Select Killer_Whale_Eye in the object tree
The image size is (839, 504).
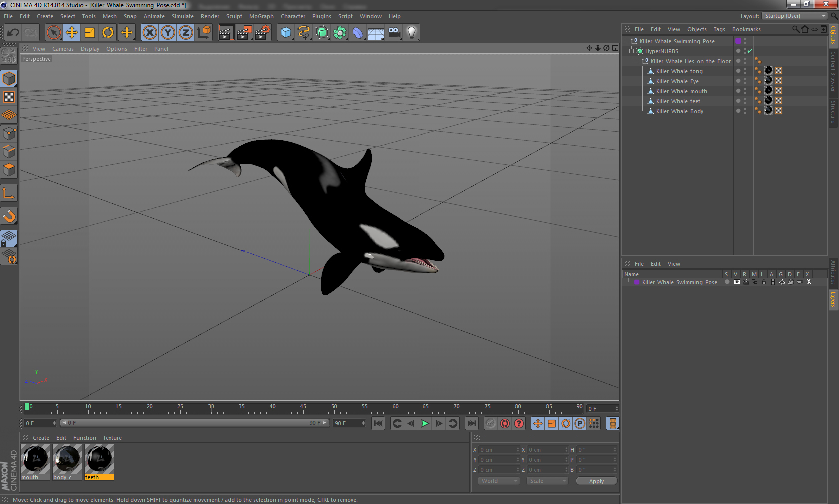tap(677, 81)
